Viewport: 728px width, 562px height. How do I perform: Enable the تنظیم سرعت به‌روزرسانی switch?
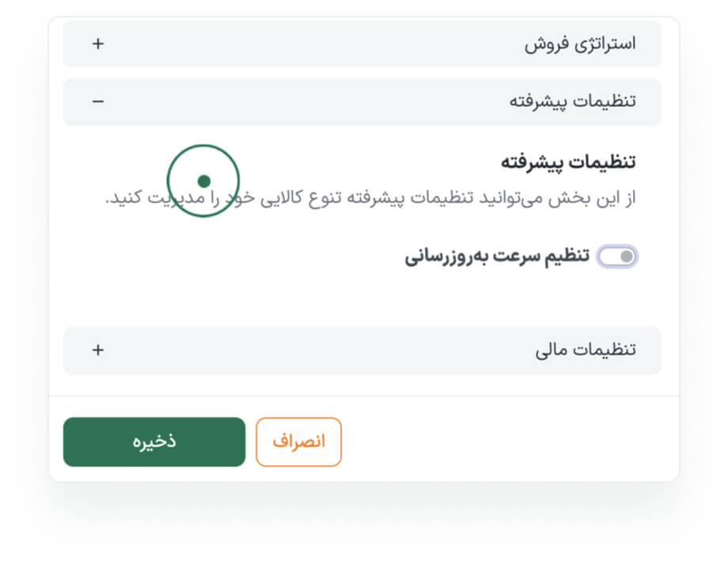click(x=617, y=256)
